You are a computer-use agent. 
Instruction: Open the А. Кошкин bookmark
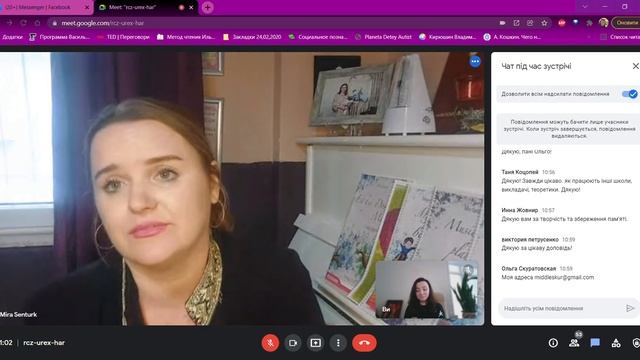513,37
